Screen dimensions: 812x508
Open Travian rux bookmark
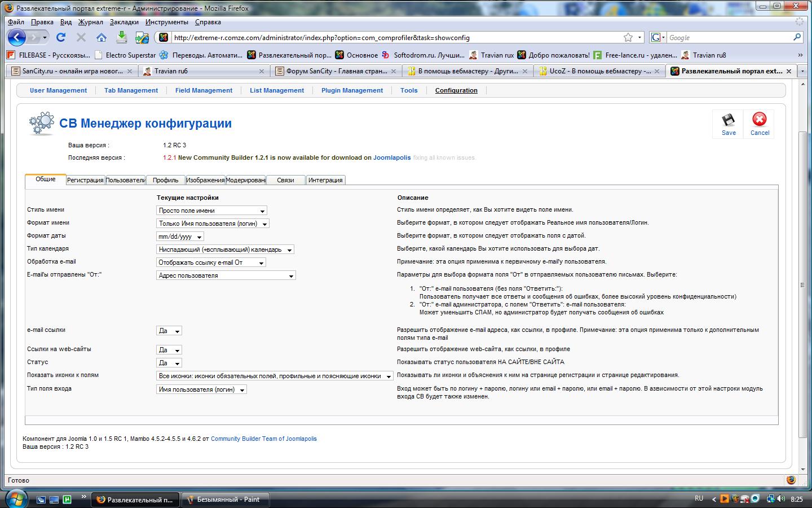click(x=491, y=55)
